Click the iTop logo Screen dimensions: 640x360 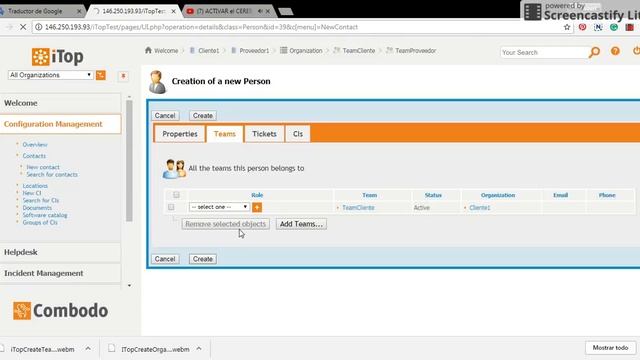coord(58,57)
